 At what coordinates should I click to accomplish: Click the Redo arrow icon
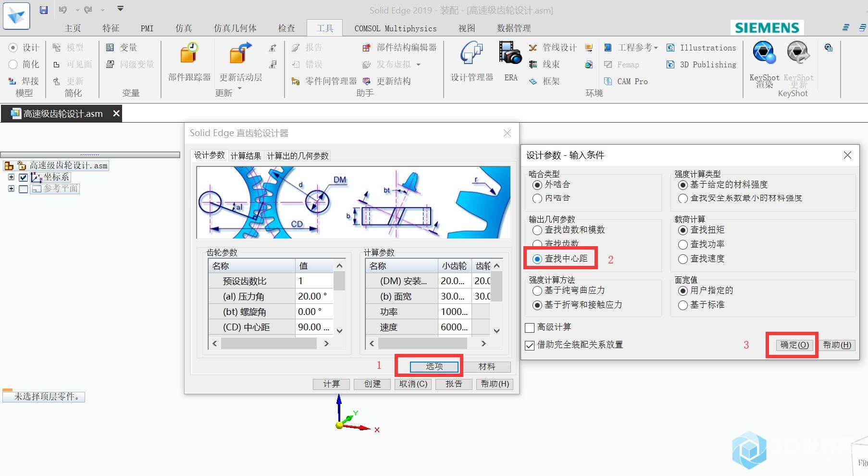pyautogui.click(x=88, y=10)
